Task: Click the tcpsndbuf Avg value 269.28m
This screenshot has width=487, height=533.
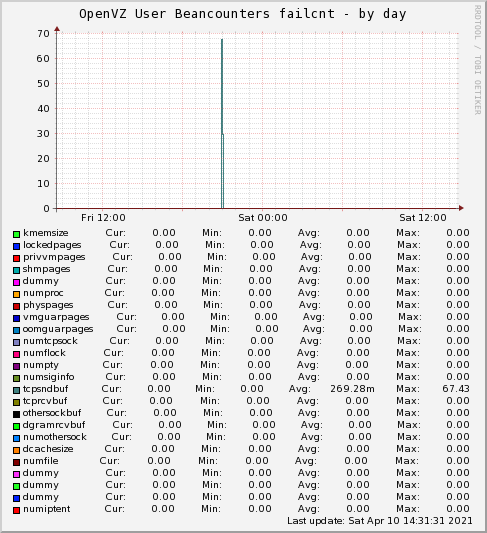Action: coord(352,389)
